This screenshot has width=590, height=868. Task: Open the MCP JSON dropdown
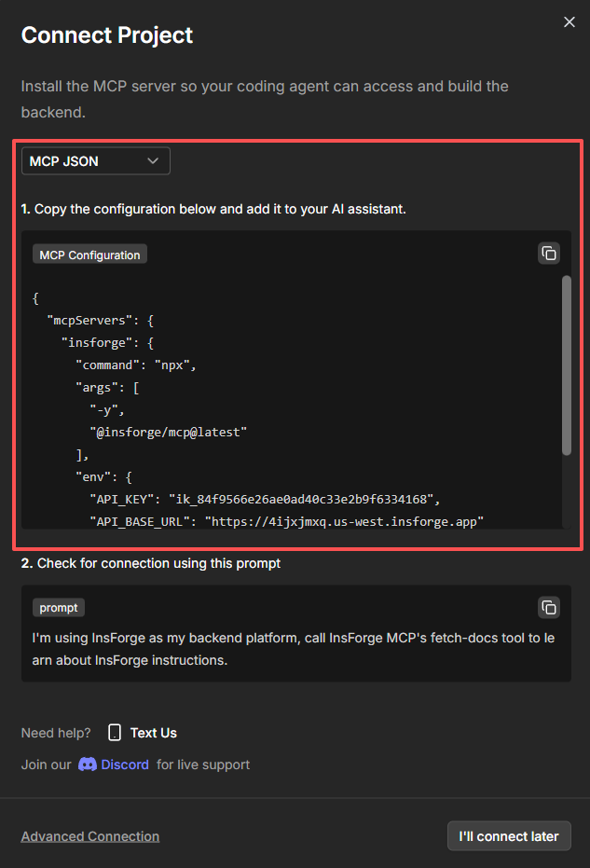click(x=95, y=160)
